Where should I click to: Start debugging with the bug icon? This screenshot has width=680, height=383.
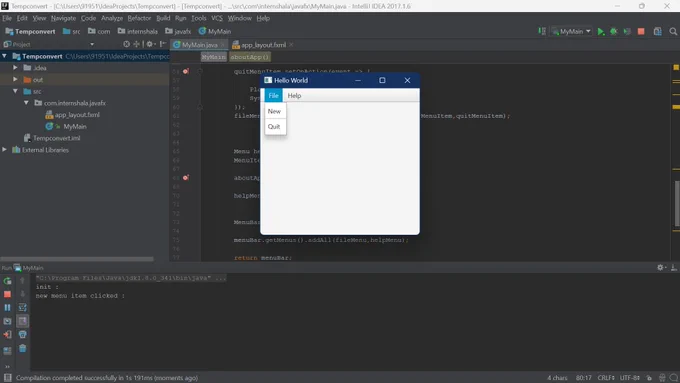[614, 31]
